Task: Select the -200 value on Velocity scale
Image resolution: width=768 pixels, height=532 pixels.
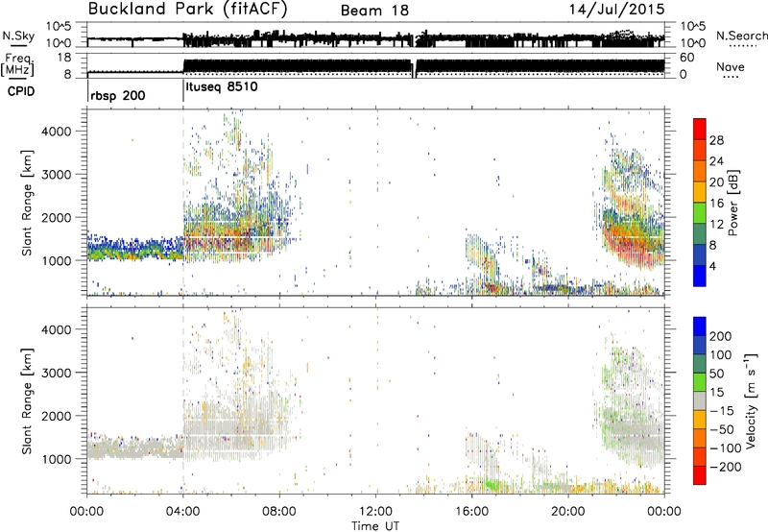Action: (726, 467)
